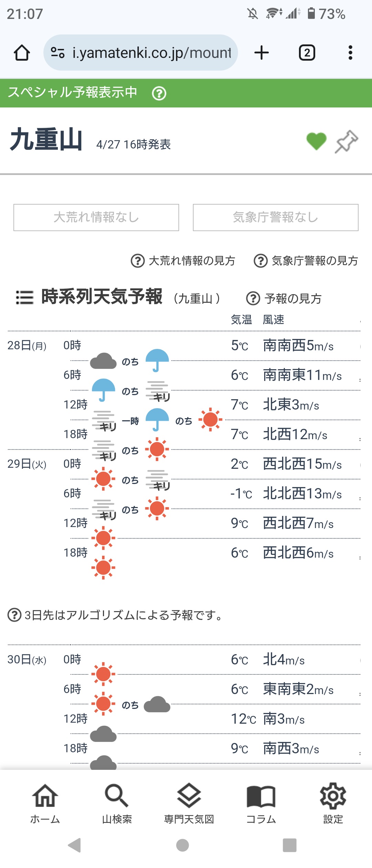372x868 pixels.
Task: Open the Chrome three-dot overflow menu
Action: coord(350,53)
